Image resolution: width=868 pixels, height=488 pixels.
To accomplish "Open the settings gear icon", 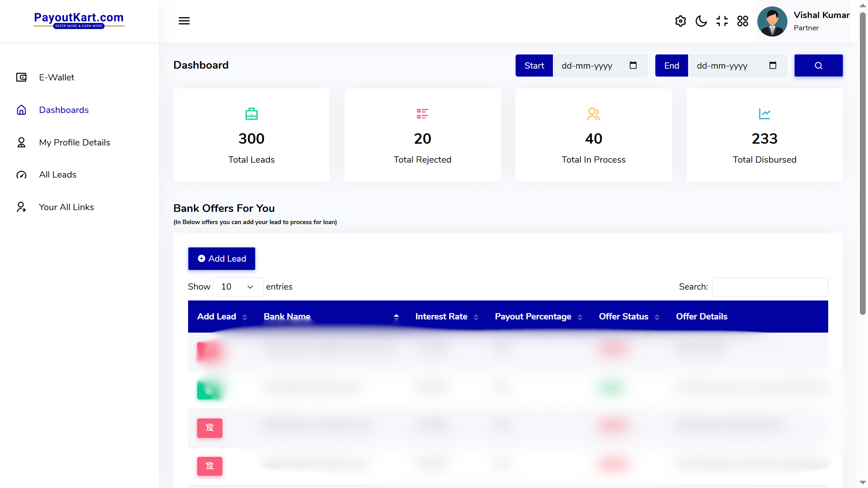I will pyautogui.click(x=680, y=21).
